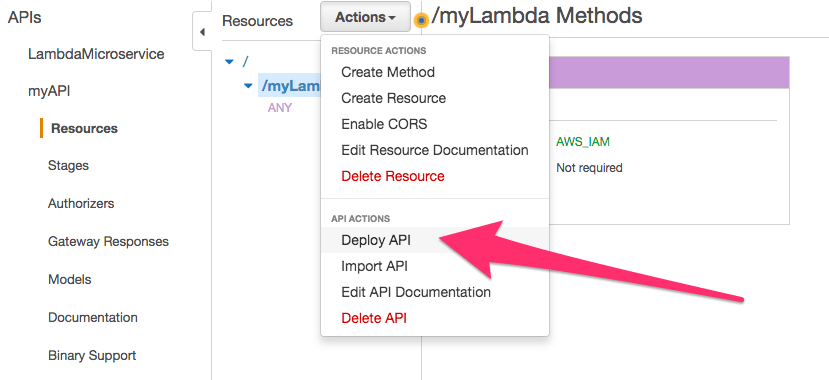This screenshot has height=380, width=829.
Task: Click the AWS_IAM authorization value
Action: 583,142
